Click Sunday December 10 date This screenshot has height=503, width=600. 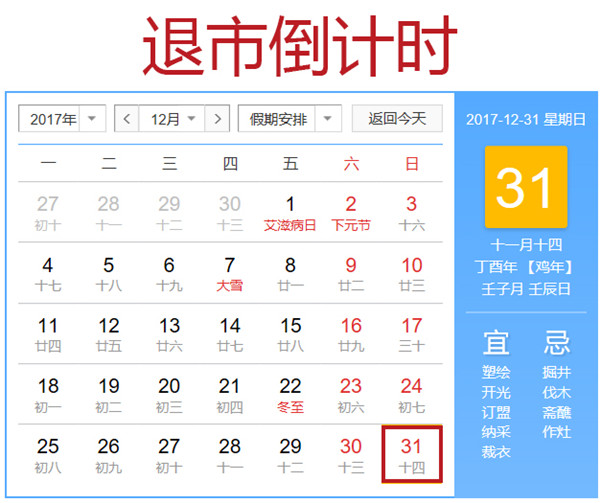[x=411, y=273]
